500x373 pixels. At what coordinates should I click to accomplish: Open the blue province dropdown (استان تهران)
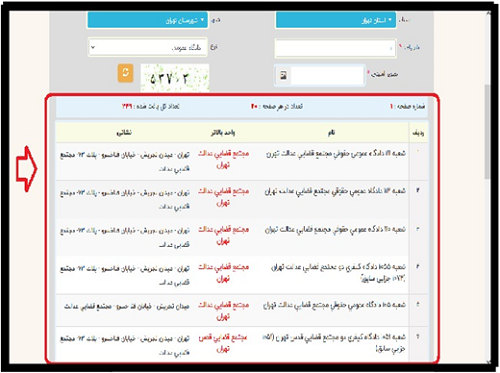336,20
